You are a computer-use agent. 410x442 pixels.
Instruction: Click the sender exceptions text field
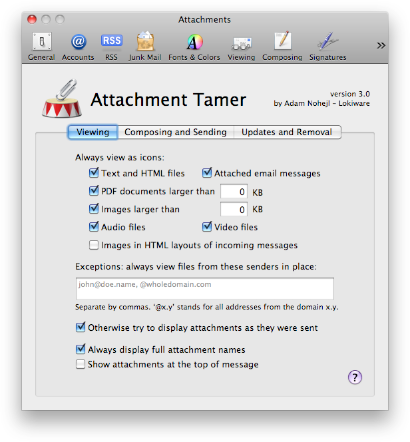click(x=205, y=288)
